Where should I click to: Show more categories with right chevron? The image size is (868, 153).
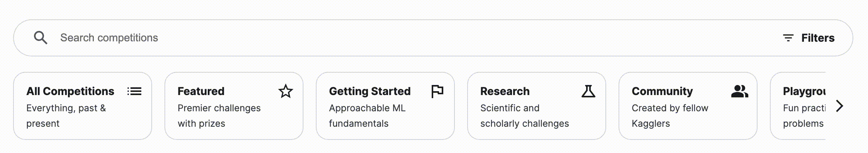(839, 106)
